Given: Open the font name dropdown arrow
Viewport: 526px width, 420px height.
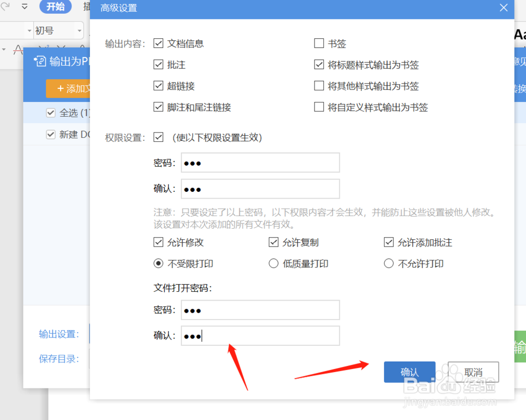Looking at the screenshot, I should click(29, 30).
